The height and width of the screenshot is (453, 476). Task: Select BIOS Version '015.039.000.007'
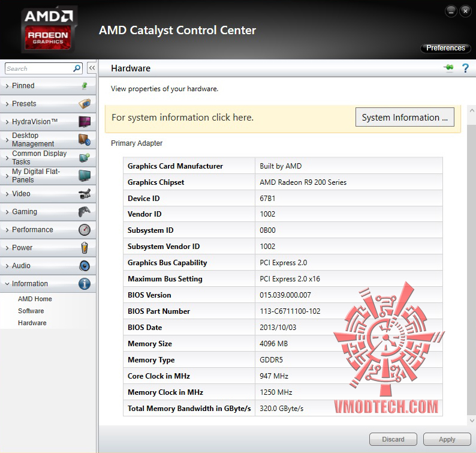285,295
